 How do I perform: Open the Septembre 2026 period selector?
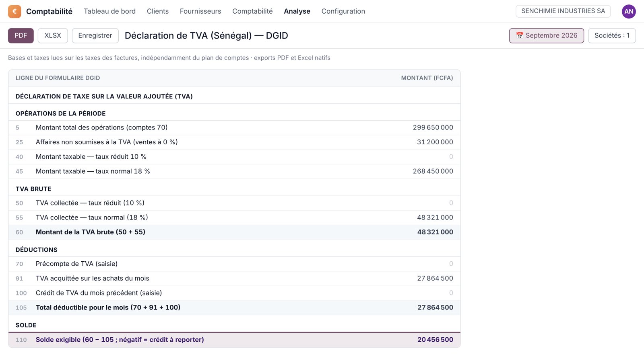pyautogui.click(x=546, y=35)
